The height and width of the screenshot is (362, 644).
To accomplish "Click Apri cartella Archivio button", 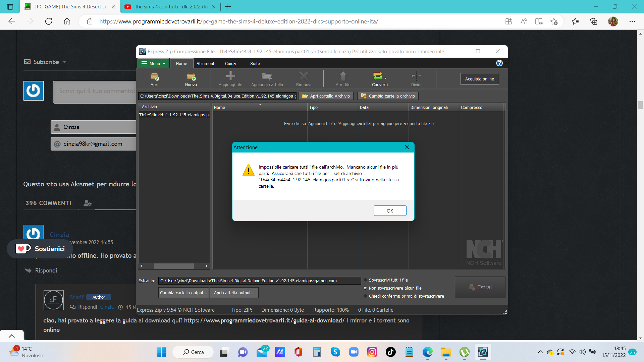I will (x=326, y=96).
